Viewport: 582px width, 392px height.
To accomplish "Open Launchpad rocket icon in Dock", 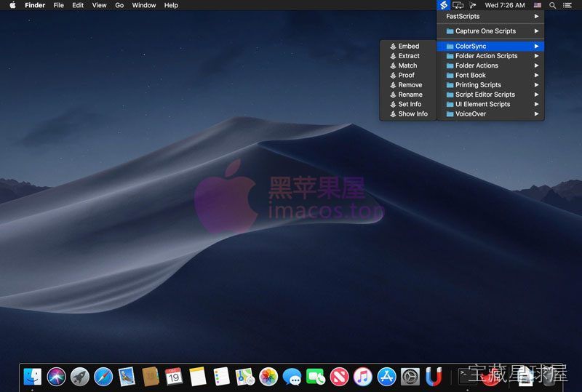I will tap(80, 377).
